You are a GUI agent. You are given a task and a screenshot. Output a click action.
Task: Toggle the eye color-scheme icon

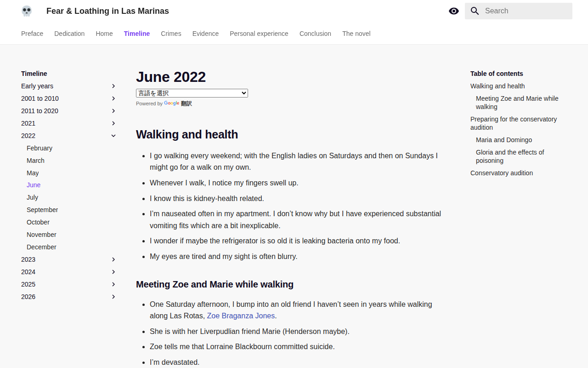pos(454,11)
